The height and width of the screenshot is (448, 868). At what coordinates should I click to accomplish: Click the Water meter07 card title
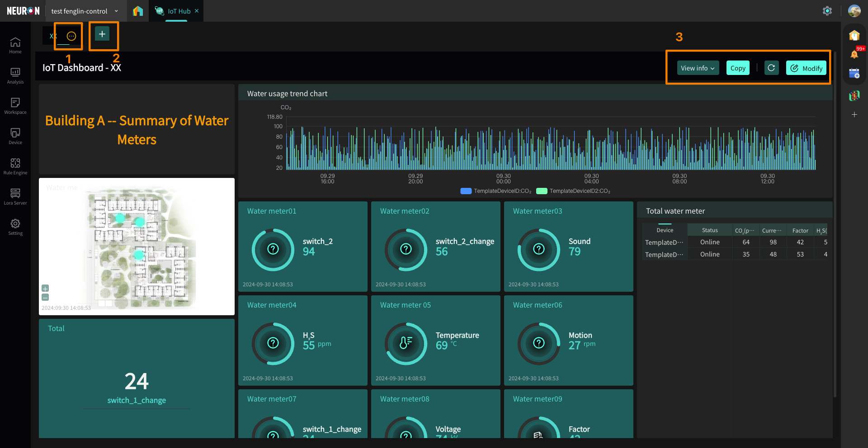tap(272, 399)
